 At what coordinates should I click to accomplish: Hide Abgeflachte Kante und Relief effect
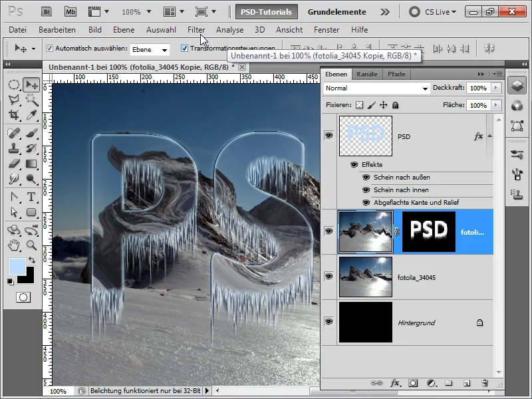366,203
